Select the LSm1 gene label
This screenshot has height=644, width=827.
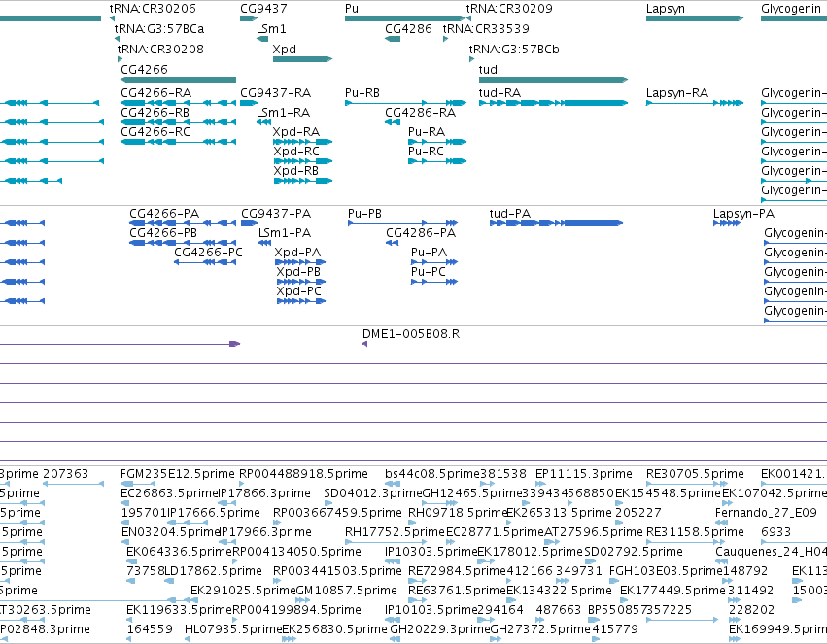coord(271,29)
